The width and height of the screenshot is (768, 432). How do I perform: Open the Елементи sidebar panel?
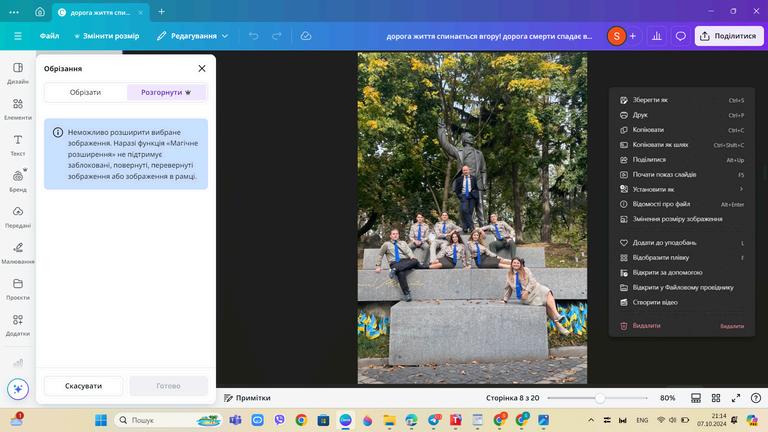(x=18, y=109)
